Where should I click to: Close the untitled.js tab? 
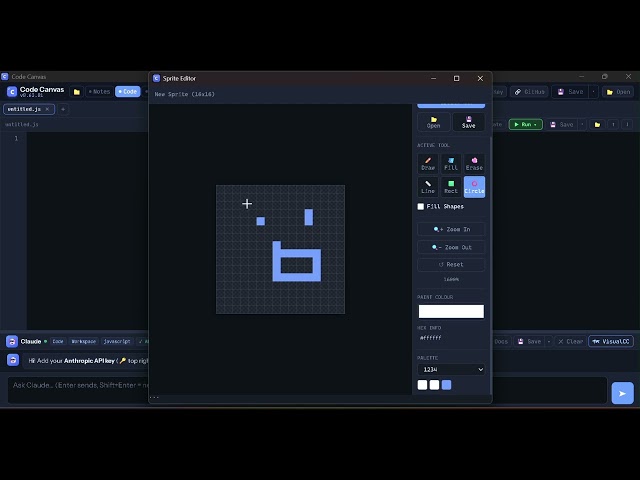[x=47, y=109]
